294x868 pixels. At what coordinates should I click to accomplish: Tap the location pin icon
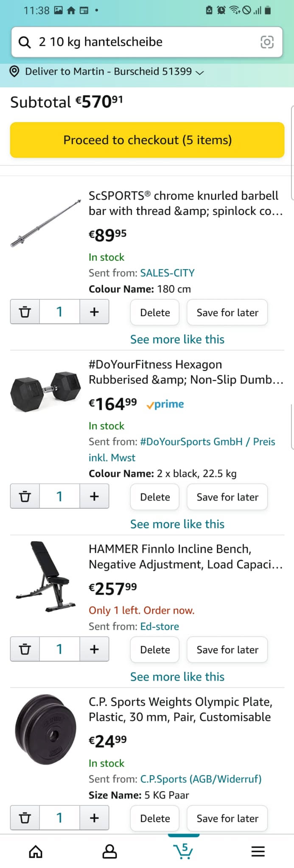coord(14,71)
